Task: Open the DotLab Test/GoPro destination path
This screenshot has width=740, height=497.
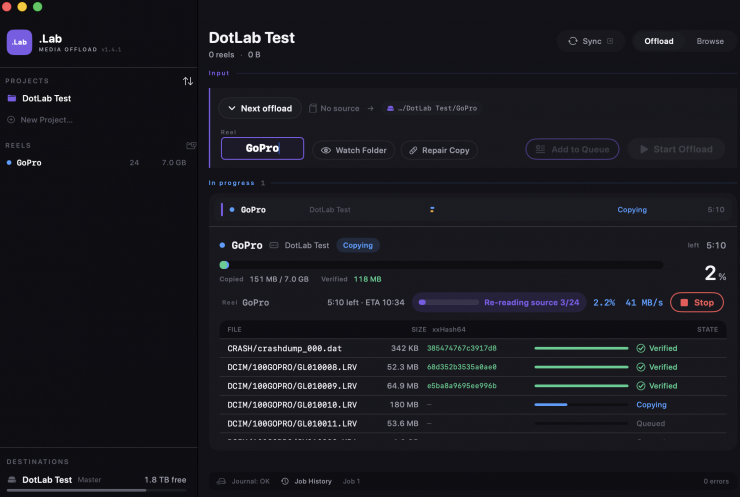Action: [432, 109]
